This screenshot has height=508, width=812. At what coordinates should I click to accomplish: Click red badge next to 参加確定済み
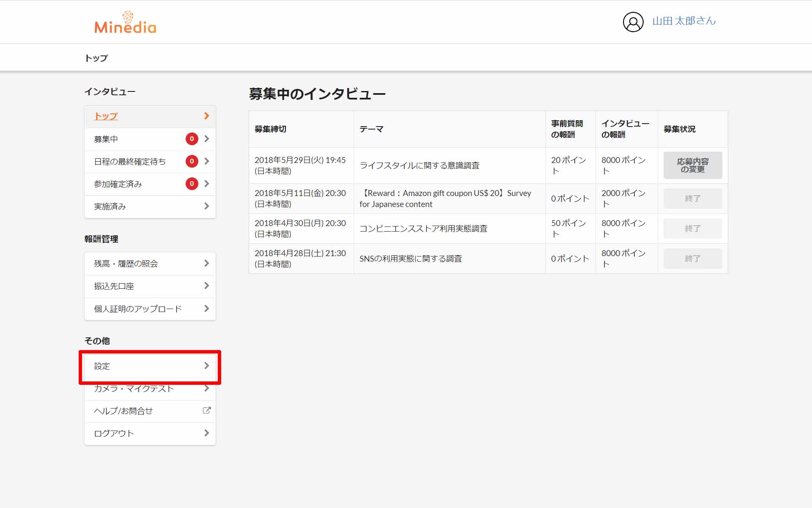pyautogui.click(x=192, y=184)
